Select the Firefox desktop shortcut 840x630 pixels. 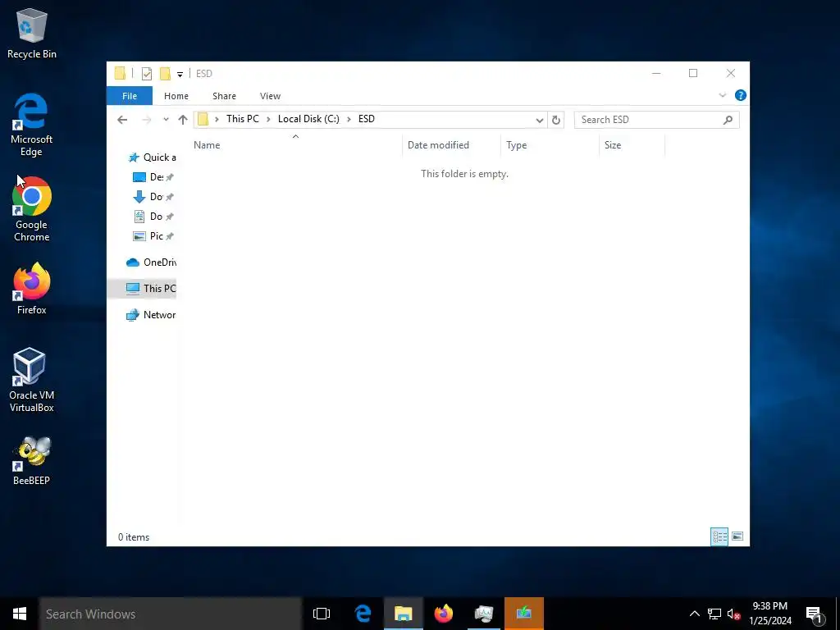point(32,289)
